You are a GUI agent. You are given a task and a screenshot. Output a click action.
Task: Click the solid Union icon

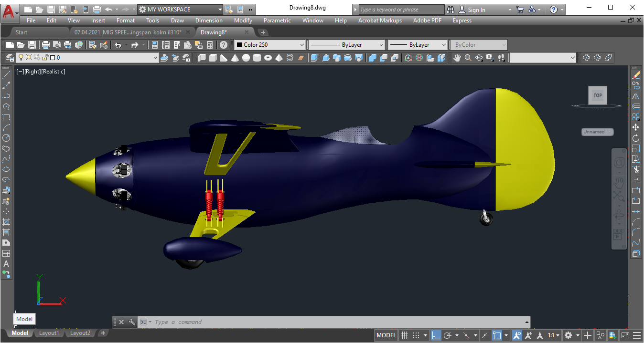372,58
